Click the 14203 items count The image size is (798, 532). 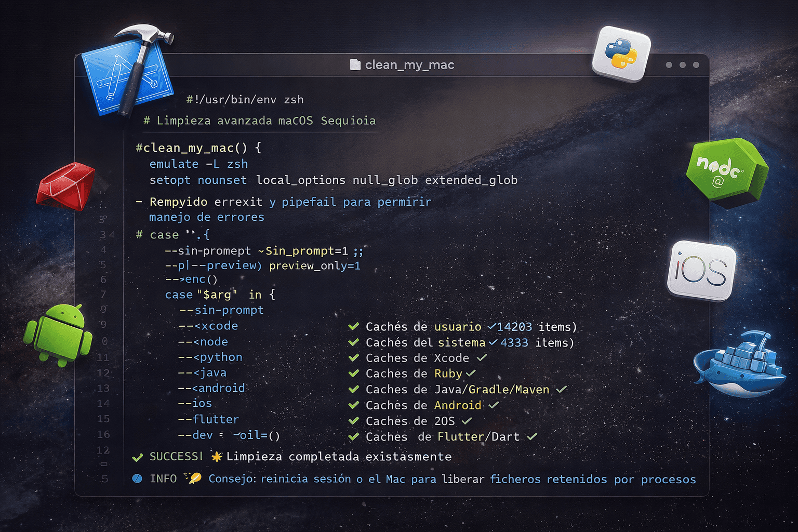coord(537,327)
